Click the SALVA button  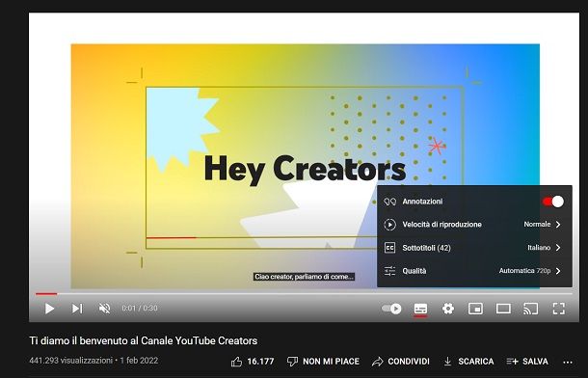coord(536,362)
